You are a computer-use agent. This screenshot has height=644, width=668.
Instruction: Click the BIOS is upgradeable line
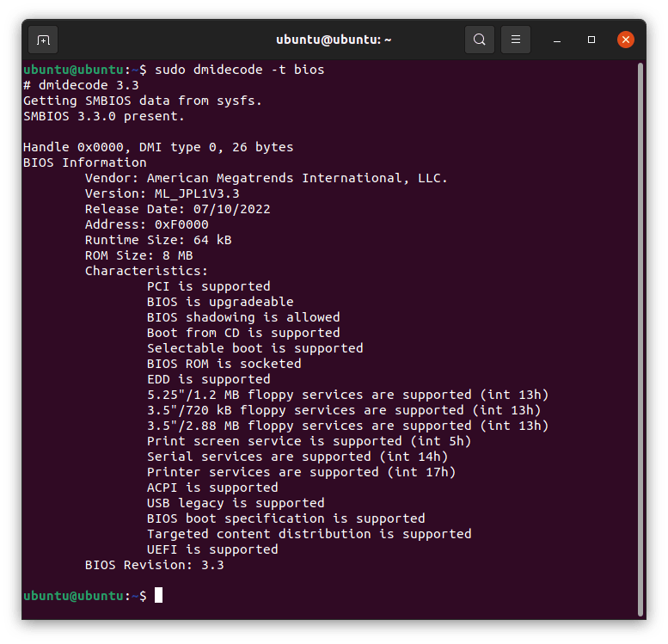pyautogui.click(x=220, y=302)
